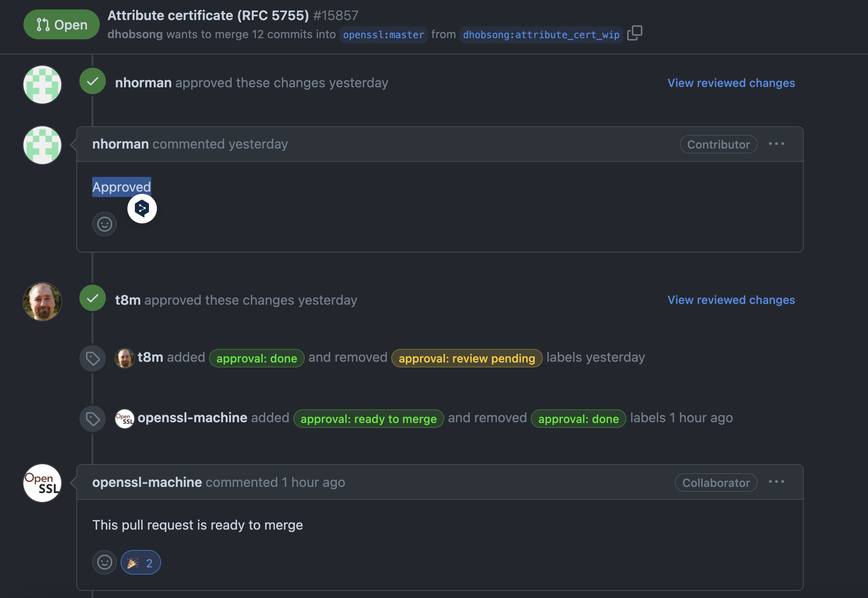
Task: Add reaction to openssl-machine's ready-to-merge comment
Action: coord(104,562)
